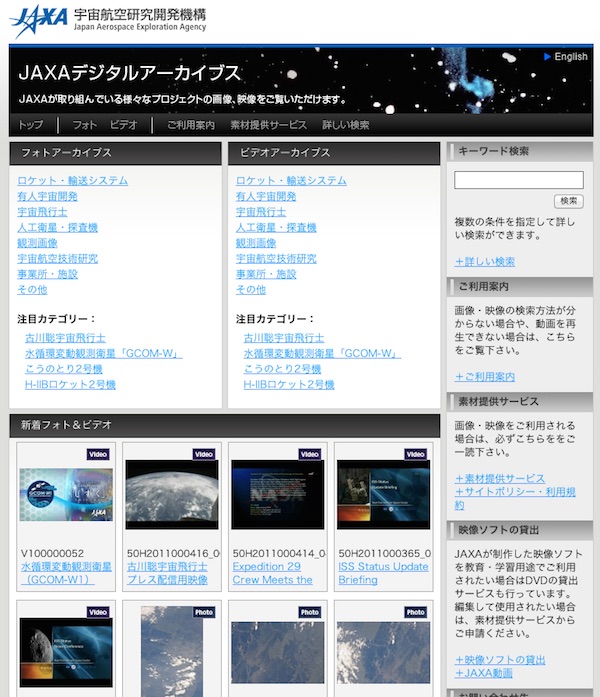
Task: Click Video badge on 50H2011000365 card
Action: click(416, 454)
